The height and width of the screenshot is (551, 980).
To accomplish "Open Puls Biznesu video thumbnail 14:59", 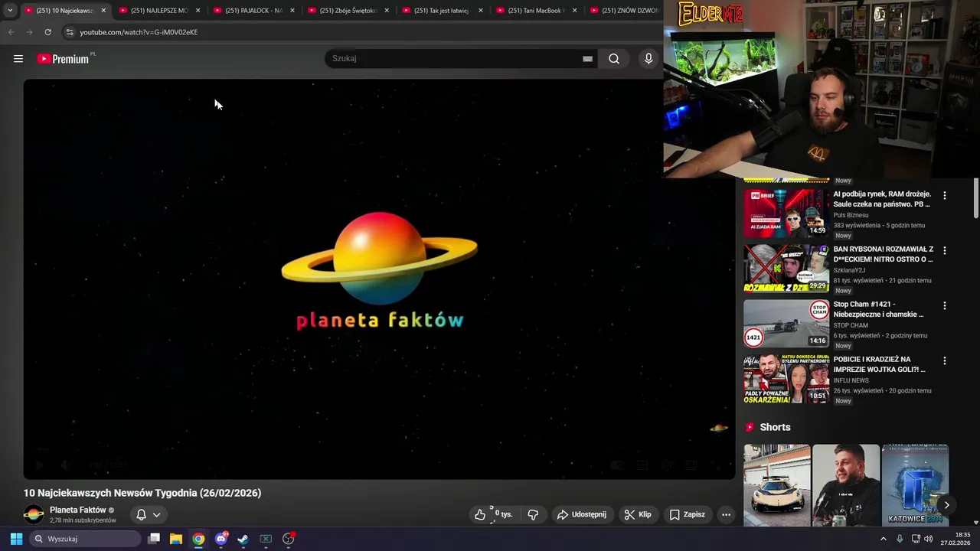I will point(786,214).
